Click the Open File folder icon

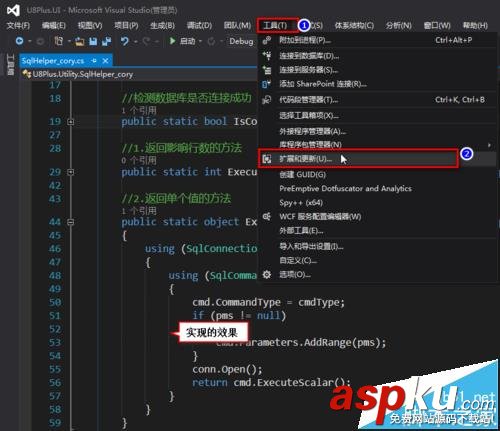(79, 41)
